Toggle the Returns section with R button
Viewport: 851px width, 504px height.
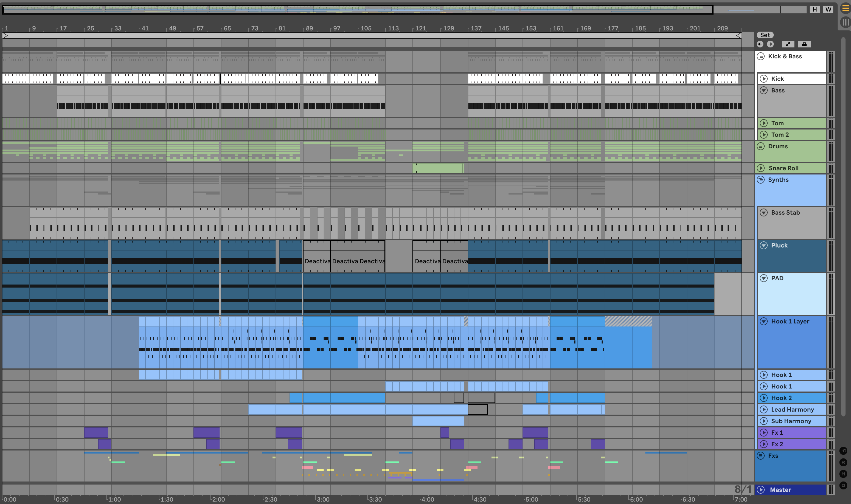coord(843,462)
